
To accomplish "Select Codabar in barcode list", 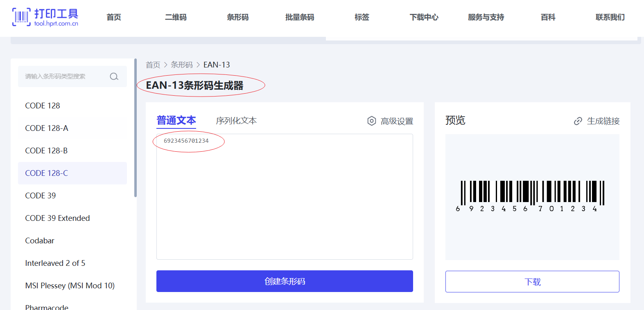I will 72,240.
